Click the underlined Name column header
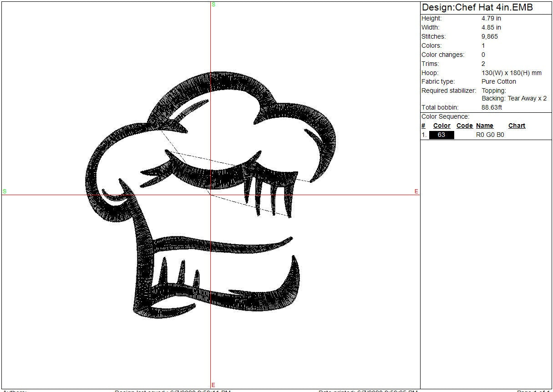The height and width of the screenshot is (392, 553). pyautogui.click(x=485, y=126)
